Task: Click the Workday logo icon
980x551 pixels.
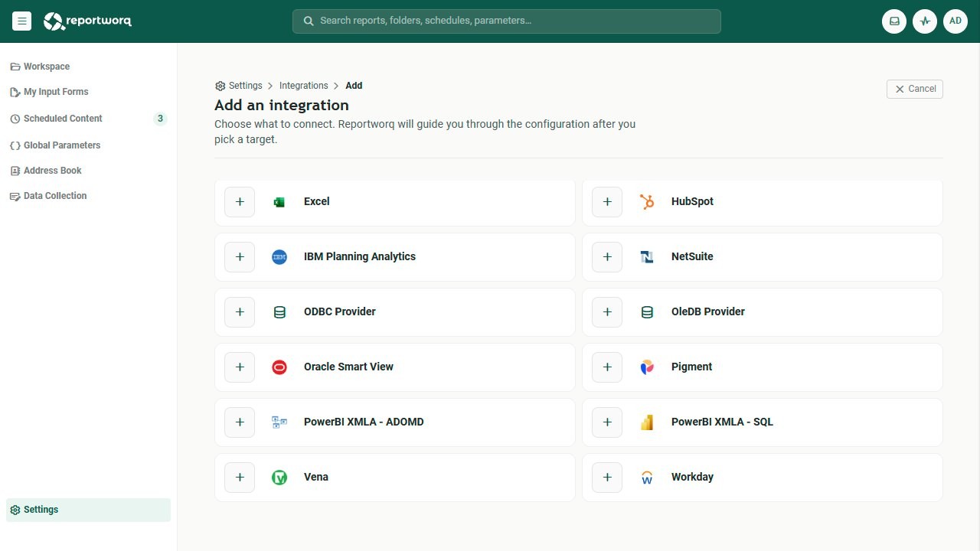Action: (x=647, y=478)
